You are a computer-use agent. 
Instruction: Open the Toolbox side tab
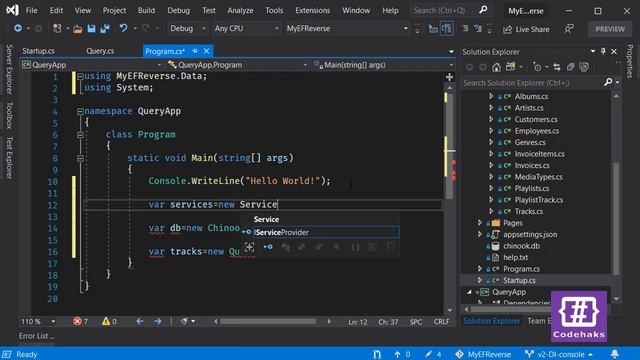pyautogui.click(x=9, y=116)
